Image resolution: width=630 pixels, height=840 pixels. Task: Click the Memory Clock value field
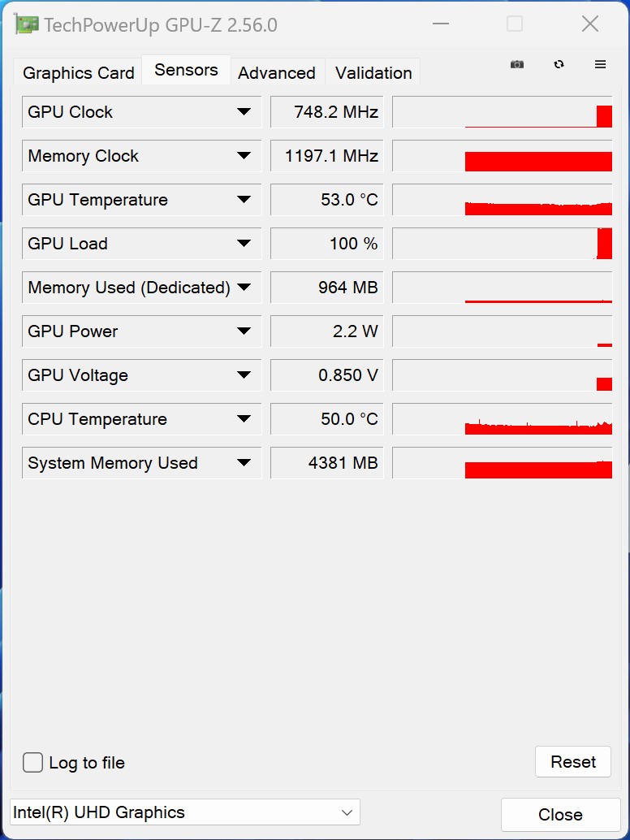pyautogui.click(x=326, y=156)
